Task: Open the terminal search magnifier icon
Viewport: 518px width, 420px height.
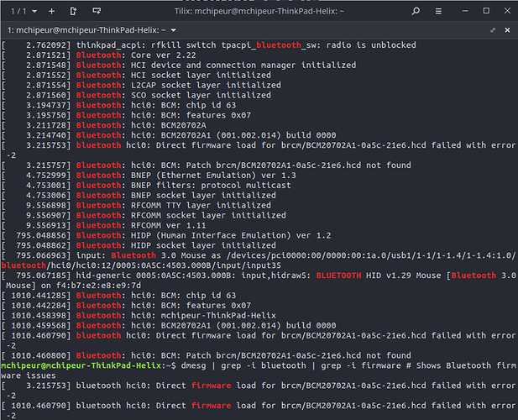Action: 416,11
